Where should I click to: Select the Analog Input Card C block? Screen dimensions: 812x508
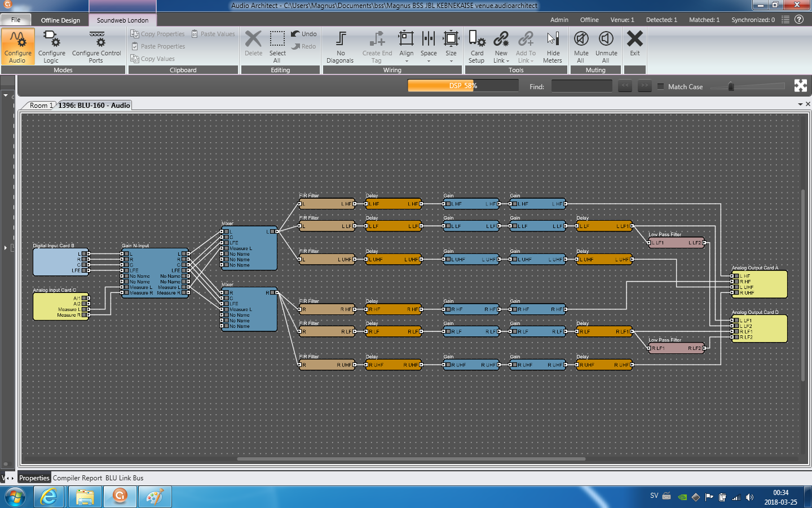[61, 306]
